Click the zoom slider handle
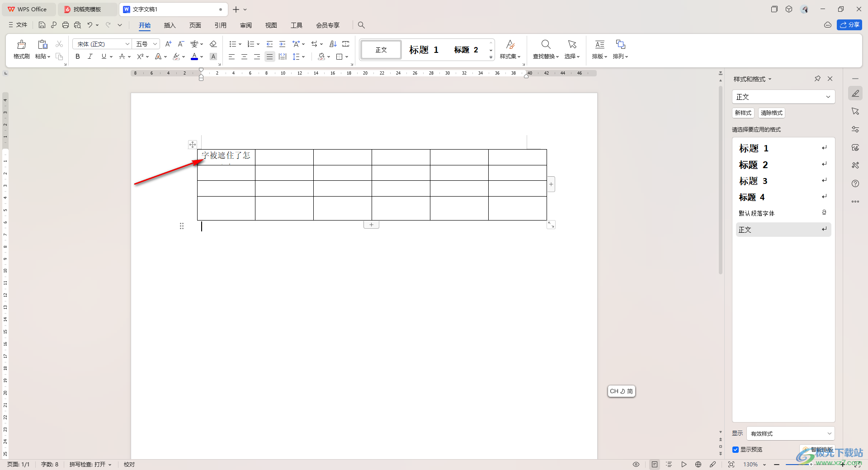868x470 pixels. coord(811,464)
